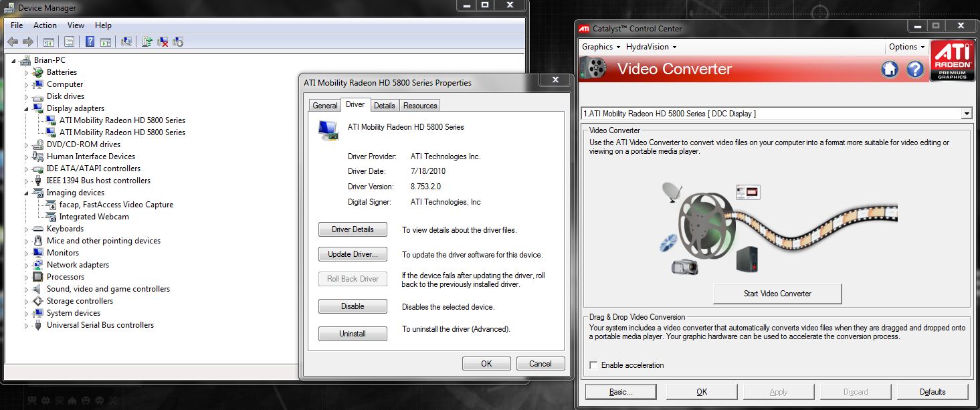Select the Processors category icon
The image size is (980, 410).
38,277
